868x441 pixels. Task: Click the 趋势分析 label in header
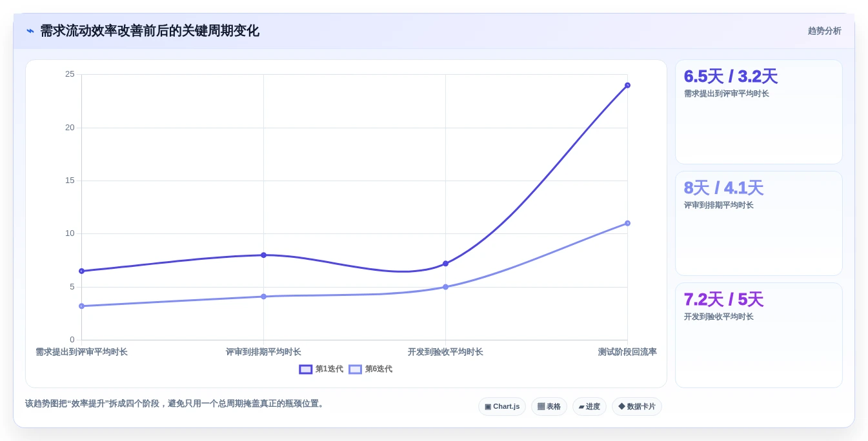pyautogui.click(x=824, y=31)
